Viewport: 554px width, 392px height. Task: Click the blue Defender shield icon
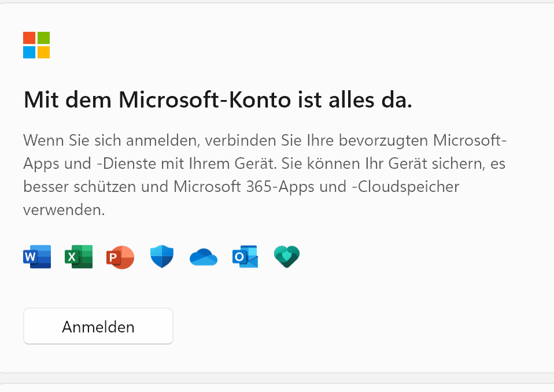pyautogui.click(x=162, y=257)
